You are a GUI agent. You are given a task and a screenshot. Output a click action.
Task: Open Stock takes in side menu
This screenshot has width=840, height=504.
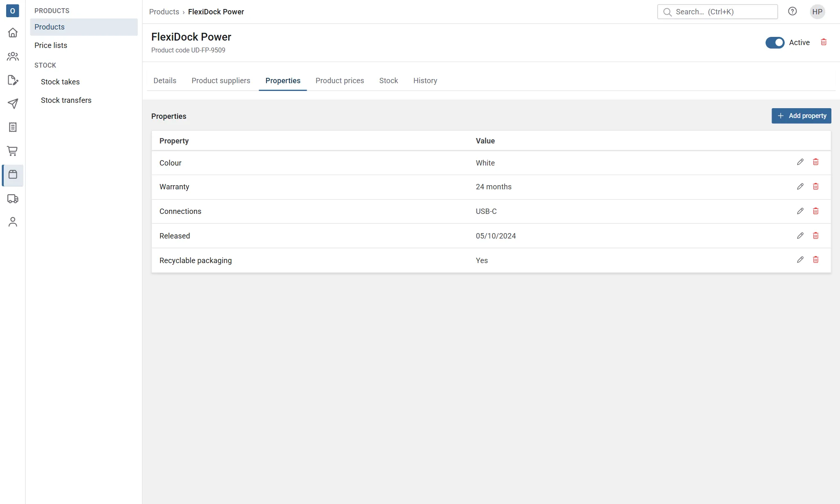(x=84, y=82)
